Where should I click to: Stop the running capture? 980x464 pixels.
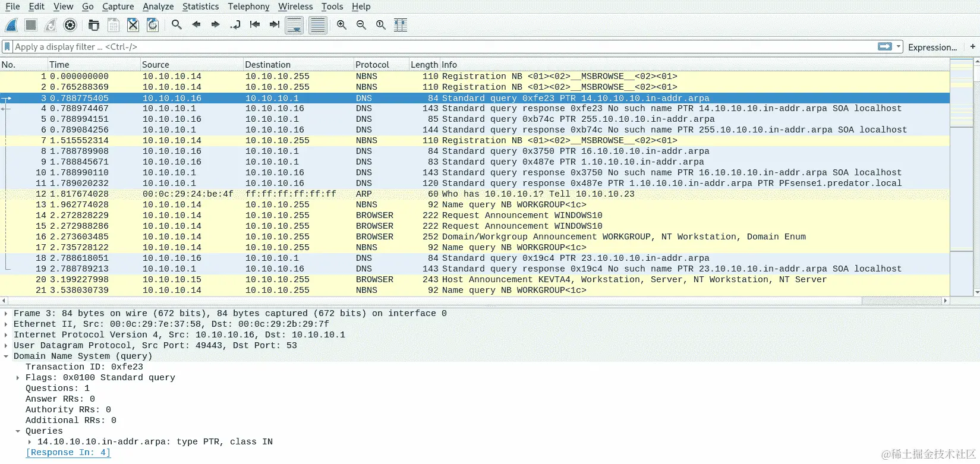(x=31, y=25)
